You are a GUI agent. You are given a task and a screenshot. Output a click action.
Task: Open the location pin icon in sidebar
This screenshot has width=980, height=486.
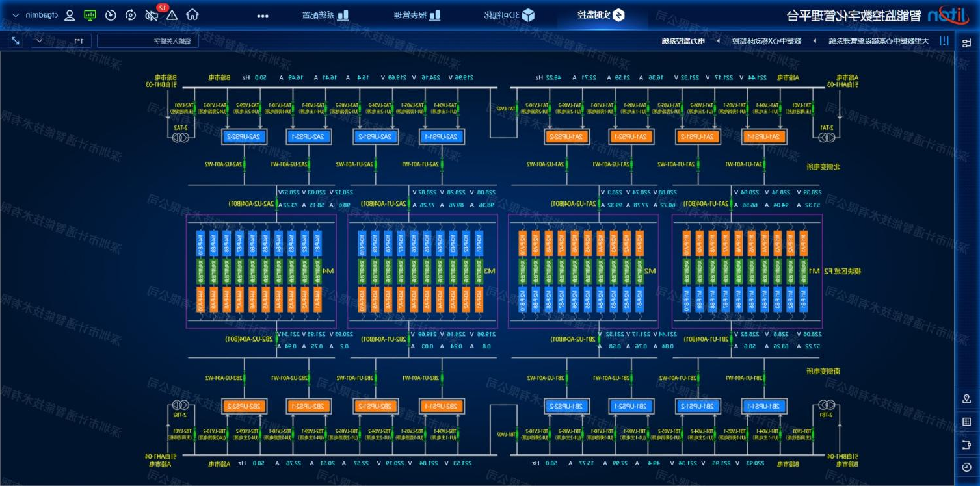[966, 398]
